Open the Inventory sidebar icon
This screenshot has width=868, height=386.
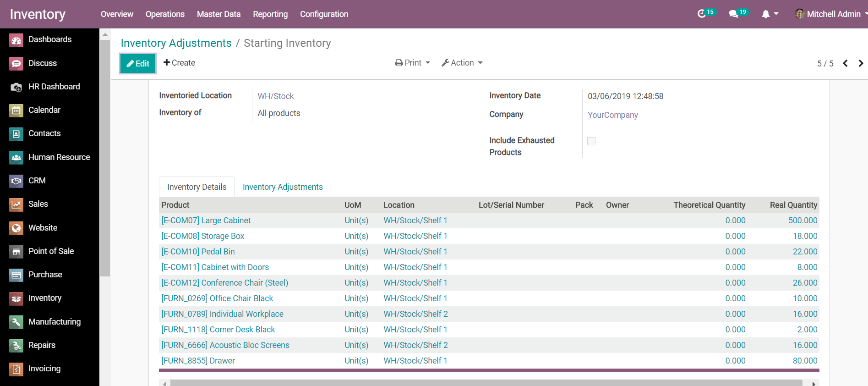coord(16,298)
